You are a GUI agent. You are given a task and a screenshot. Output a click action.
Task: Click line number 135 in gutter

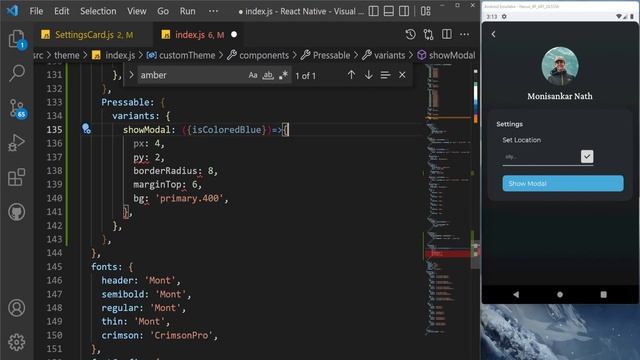pos(54,130)
